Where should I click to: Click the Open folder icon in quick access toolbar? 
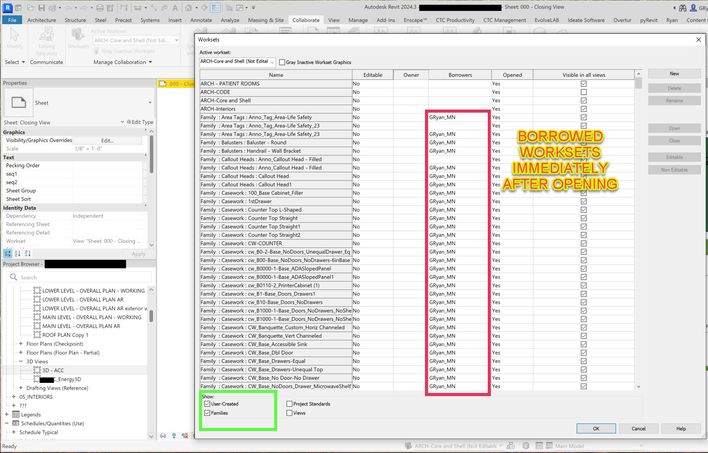click(x=30, y=8)
